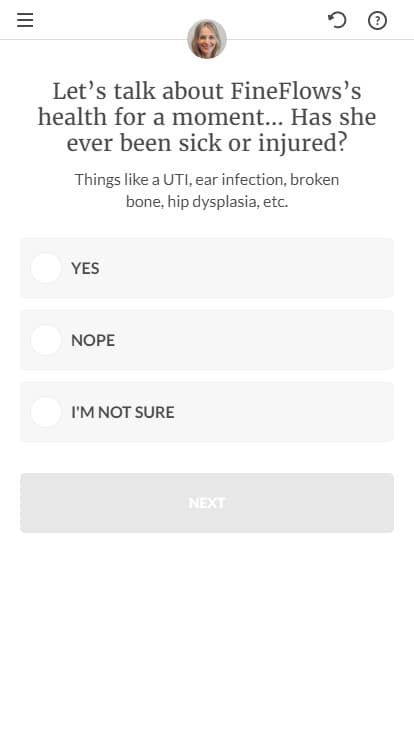This screenshot has width=414, height=736.
Task: Click the blank white area below NEXT
Action: point(207,634)
